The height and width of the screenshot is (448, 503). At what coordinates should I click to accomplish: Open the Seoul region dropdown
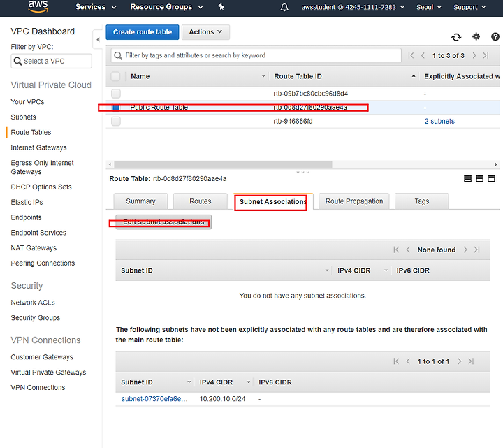tap(428, 7)
